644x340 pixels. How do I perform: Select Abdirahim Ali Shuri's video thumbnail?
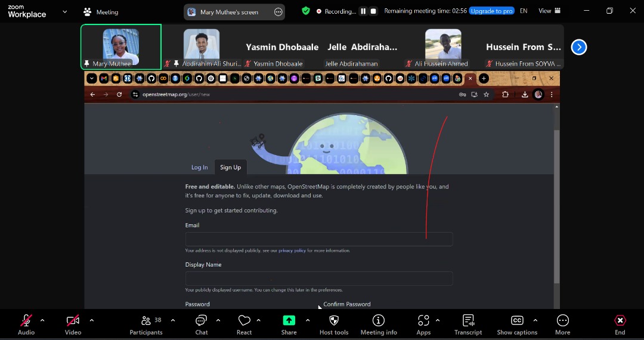[202, 47]
